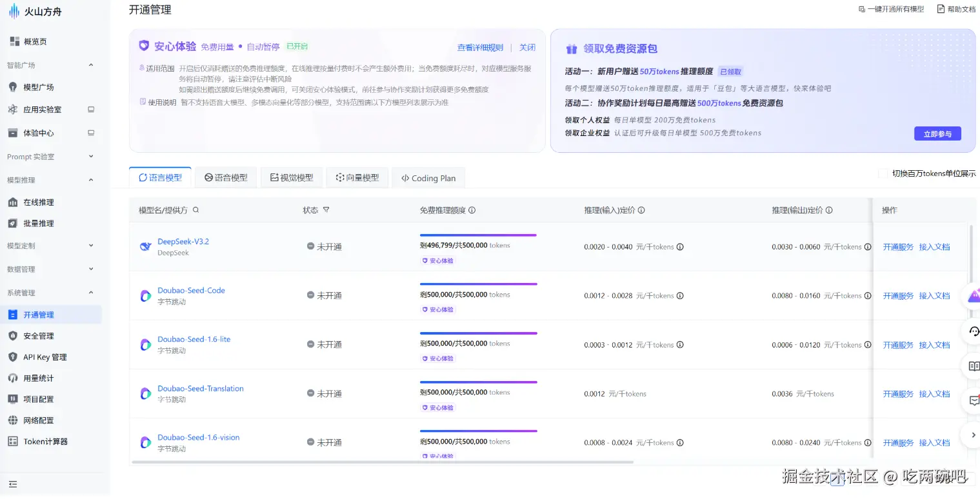
Task: Open 开通管理 in the sidebar menu
Action: (51, 315)
